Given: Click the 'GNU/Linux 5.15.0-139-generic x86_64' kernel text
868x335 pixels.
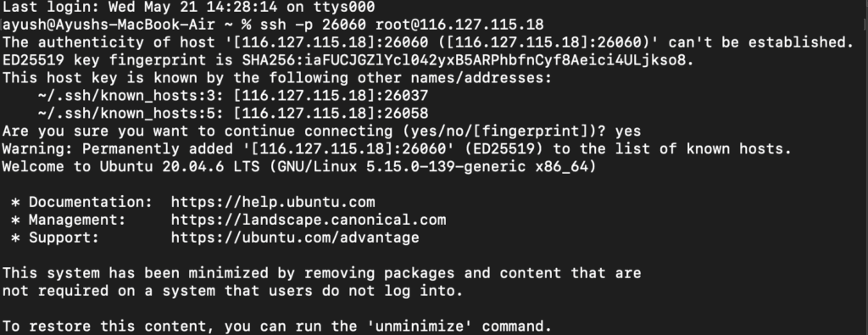Looking at the screenshot, I should tap(432, 166).
